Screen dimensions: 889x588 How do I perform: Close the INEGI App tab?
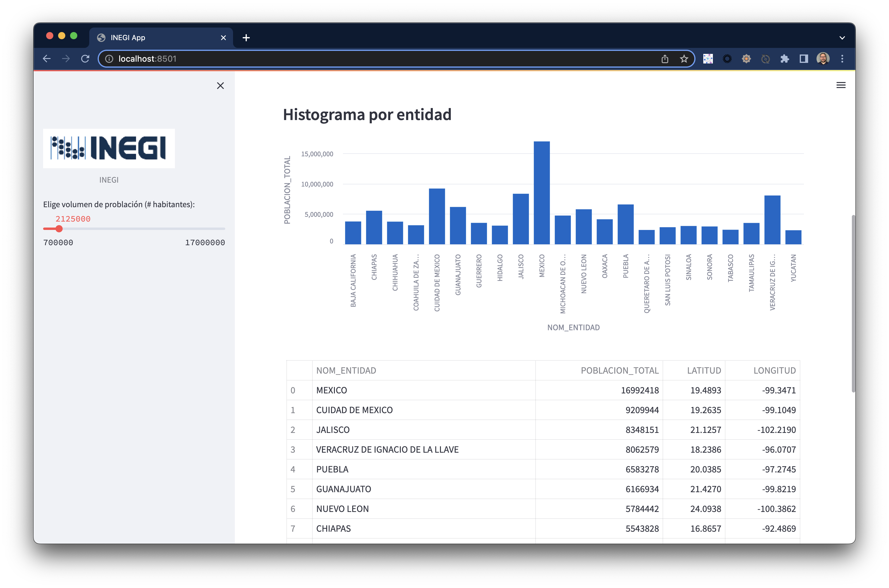coord(223,38)
